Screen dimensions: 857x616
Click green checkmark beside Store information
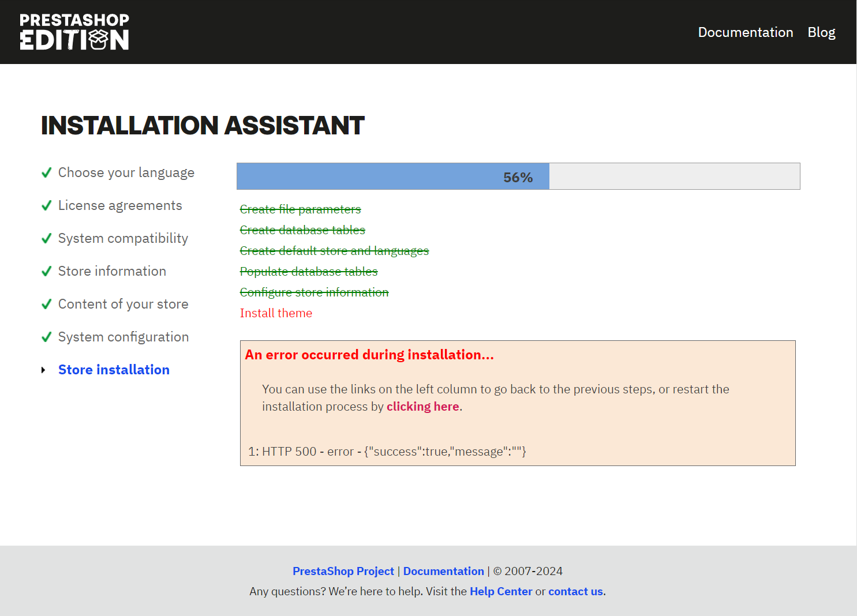click(47, 271)
